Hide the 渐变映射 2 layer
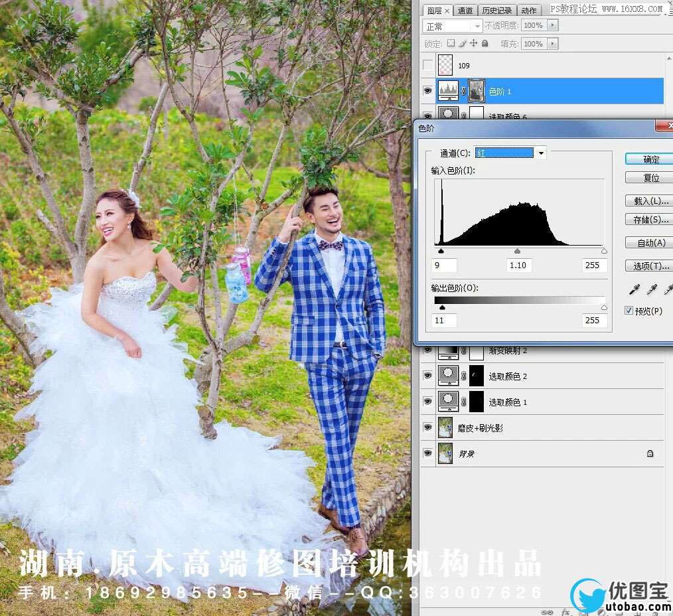 428,350
